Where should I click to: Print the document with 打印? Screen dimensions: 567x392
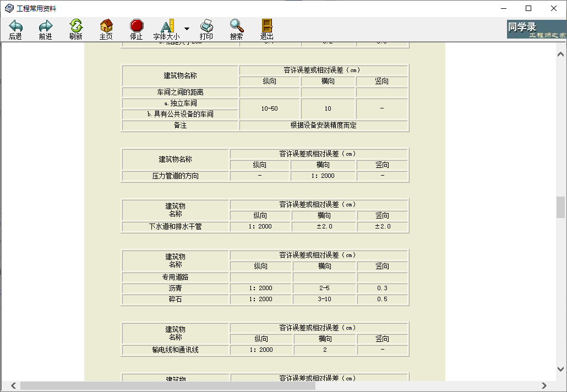coord(206,26)
